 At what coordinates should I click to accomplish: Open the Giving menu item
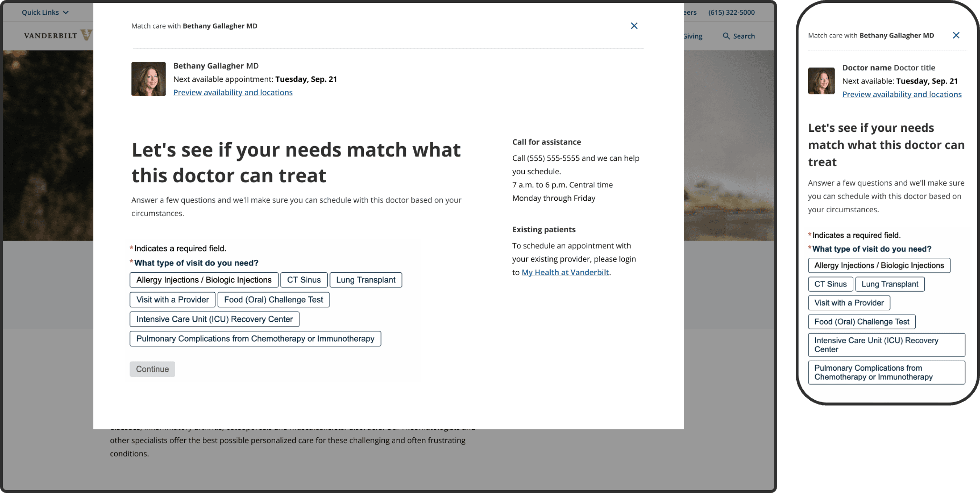pyautogui.click(x=693, y=36)
